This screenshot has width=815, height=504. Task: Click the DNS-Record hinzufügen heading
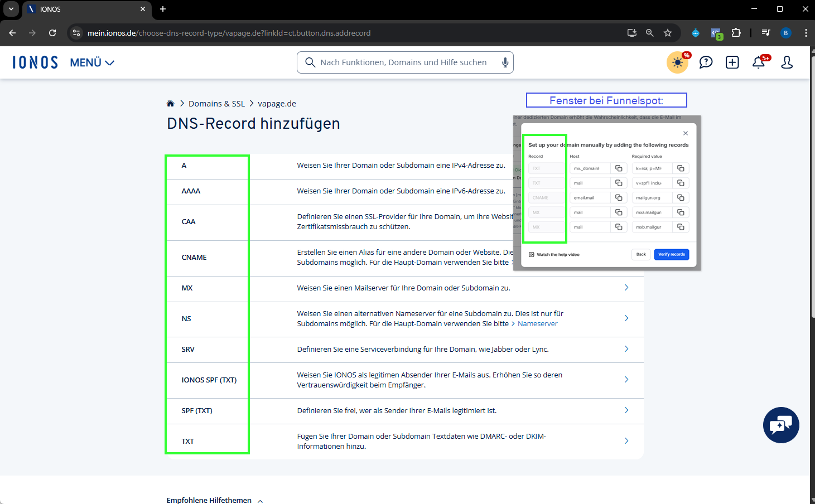(253, 123)
